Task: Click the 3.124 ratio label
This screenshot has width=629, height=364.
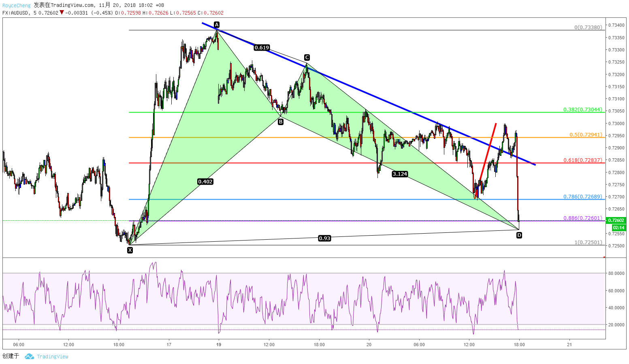Action: tap(400, 174)
